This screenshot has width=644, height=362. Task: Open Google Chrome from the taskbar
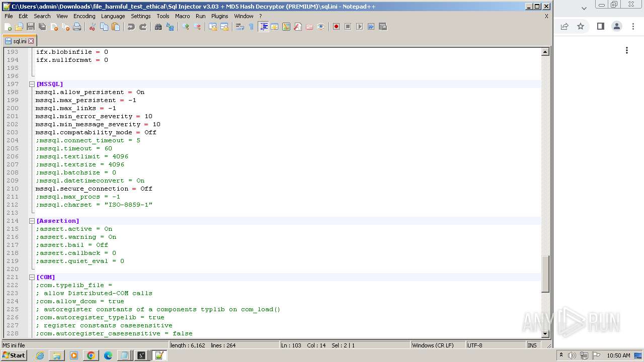[x=91, y=355]
